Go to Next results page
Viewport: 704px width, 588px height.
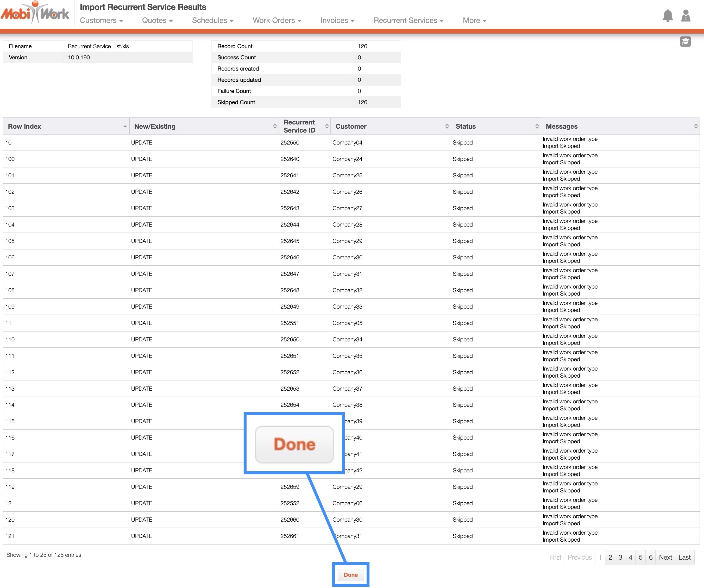(x=665, y=557)
